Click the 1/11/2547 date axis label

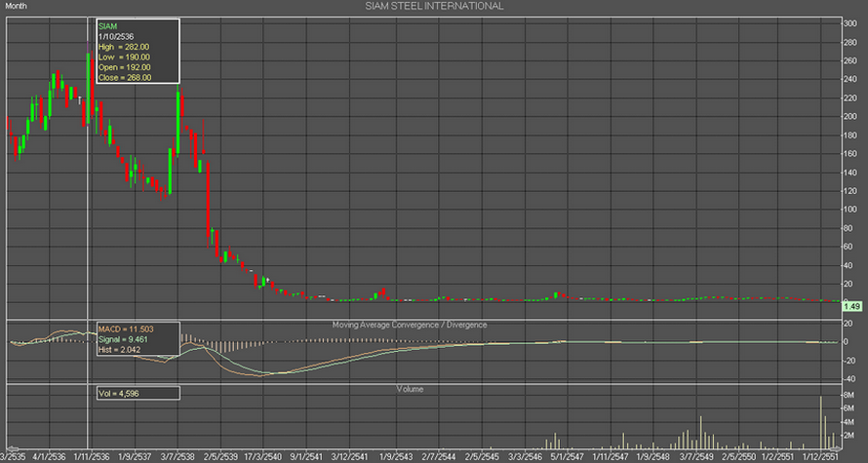coord(611,457)
